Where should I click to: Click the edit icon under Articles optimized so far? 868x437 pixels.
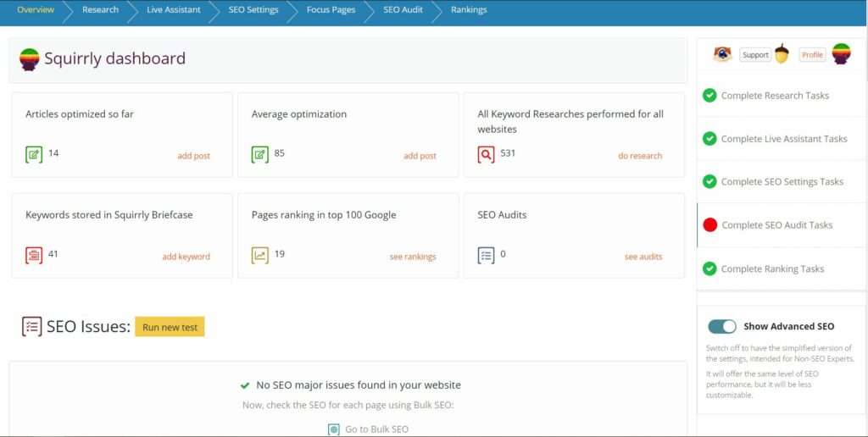(x=34, y=154)
